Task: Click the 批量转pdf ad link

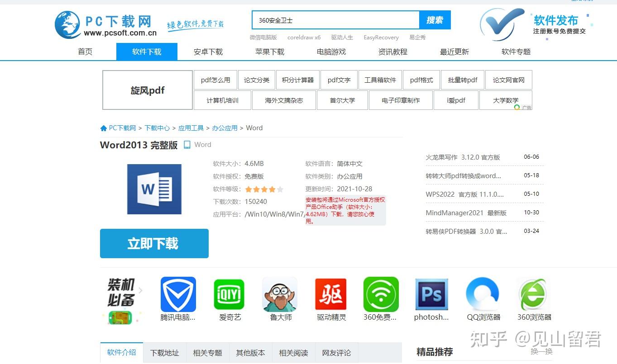Action: [463, 80]
